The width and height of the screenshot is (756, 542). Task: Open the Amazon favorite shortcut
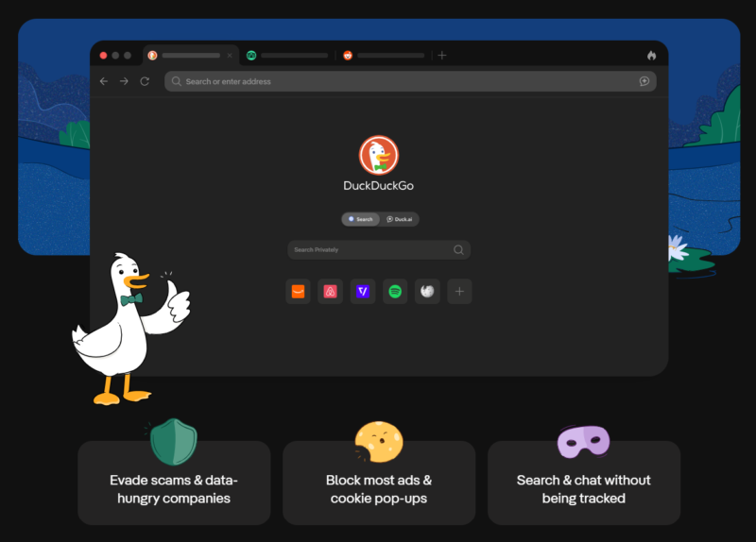coord(298,292)
